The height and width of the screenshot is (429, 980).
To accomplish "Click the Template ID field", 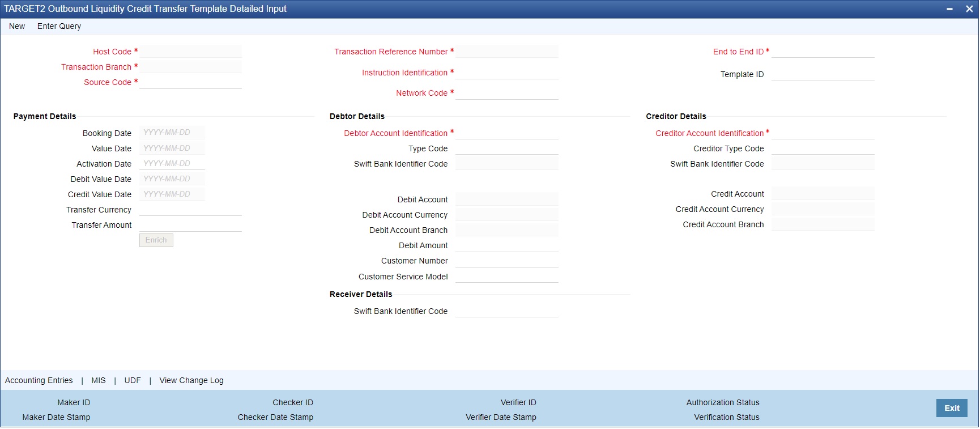I will pos(823,74).
